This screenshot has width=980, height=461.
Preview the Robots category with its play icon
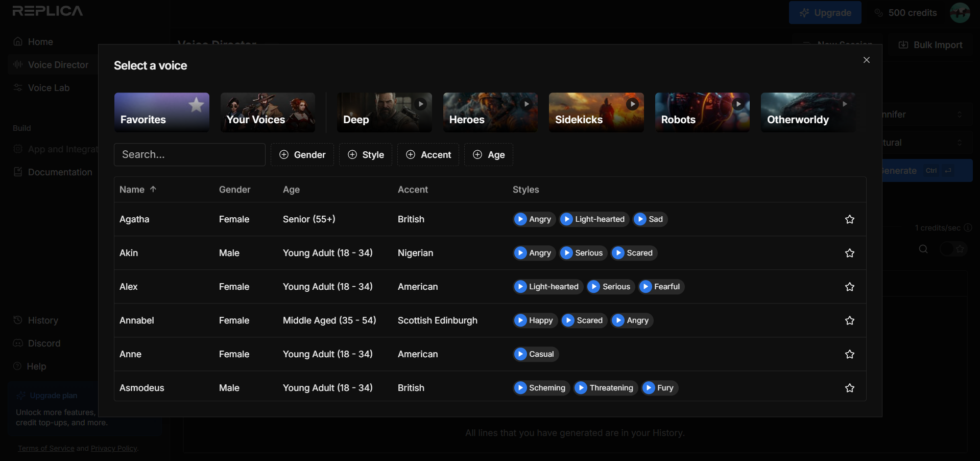tap(738, 104)
